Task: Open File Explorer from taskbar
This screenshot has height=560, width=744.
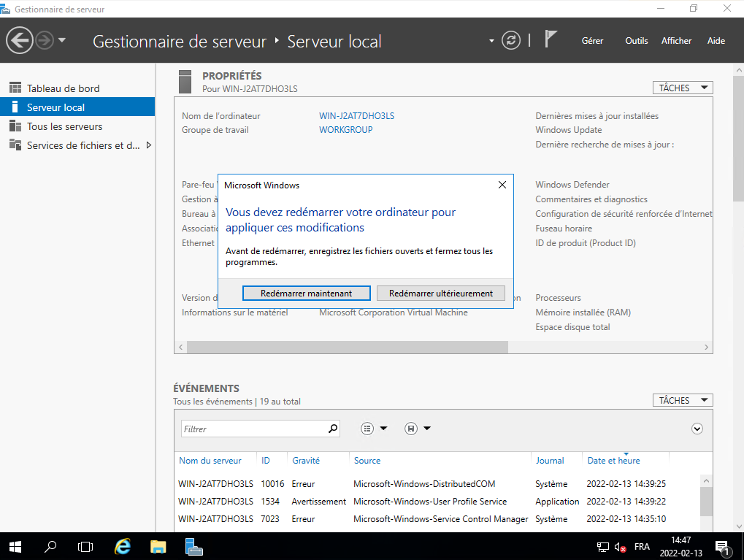Action: click(158, 546)
